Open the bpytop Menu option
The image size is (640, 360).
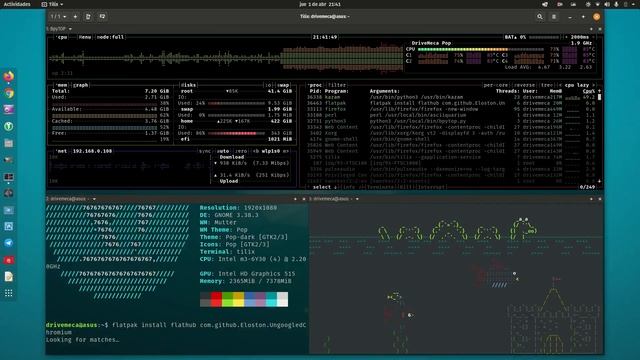pos(84,37)
